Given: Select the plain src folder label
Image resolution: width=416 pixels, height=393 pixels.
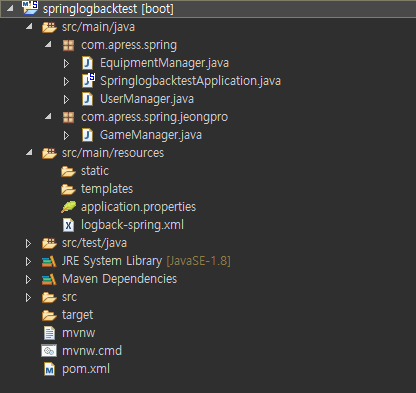Looking at the screenshot, I should pyautogui.click(x=69, y=297).
